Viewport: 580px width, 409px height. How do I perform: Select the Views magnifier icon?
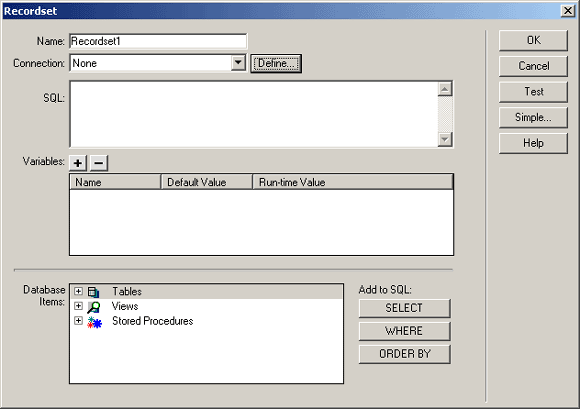pos(94,307)
